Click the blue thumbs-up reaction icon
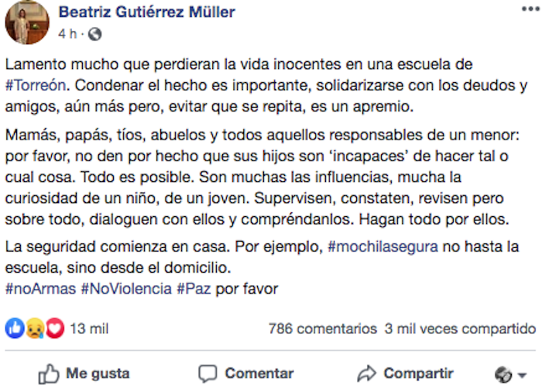The height and width of the screenshot is (392, 542). (x=15, y=328)
